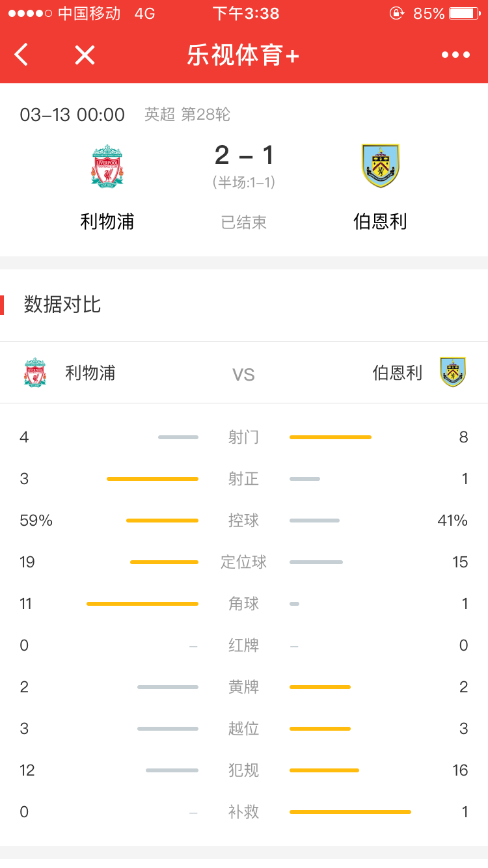Tap small Burnley crest in comparison row
This screenshot has width=488, height=868.
pyautogui.click(x=452, y=372)
